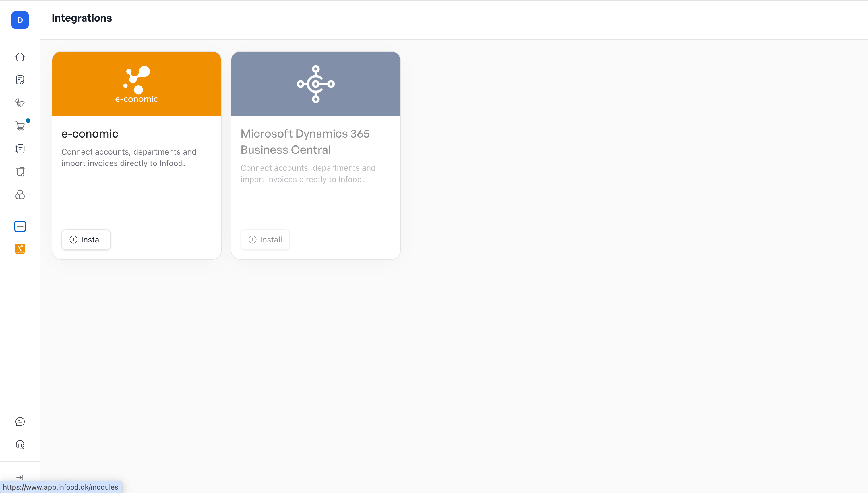Open the shopping cart icon
The height and width of the screenshot is (493, 868).
point(20,126)
